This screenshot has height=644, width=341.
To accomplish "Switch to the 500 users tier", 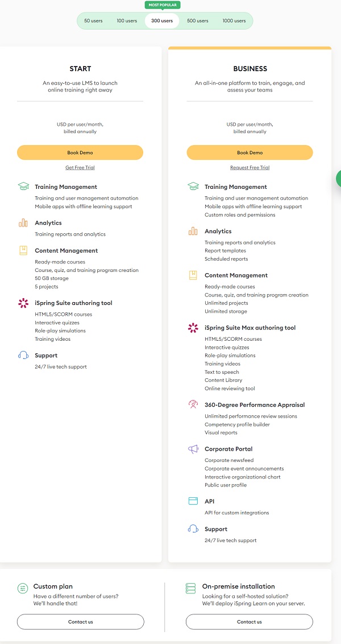I will coord(198,21).
